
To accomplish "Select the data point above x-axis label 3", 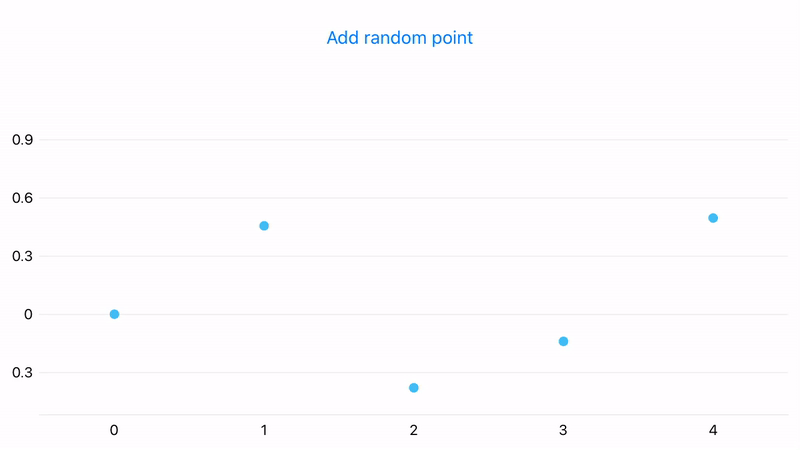I will point(563,341).
